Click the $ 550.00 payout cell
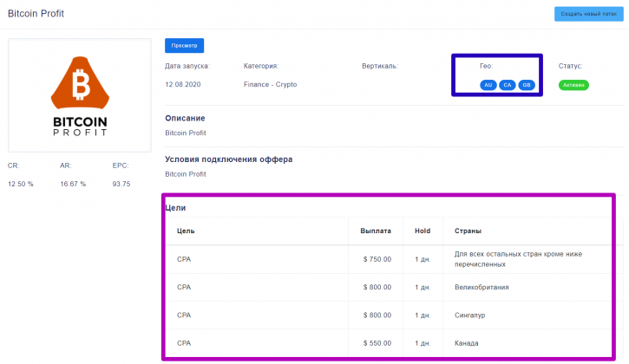 pos(377,343)
